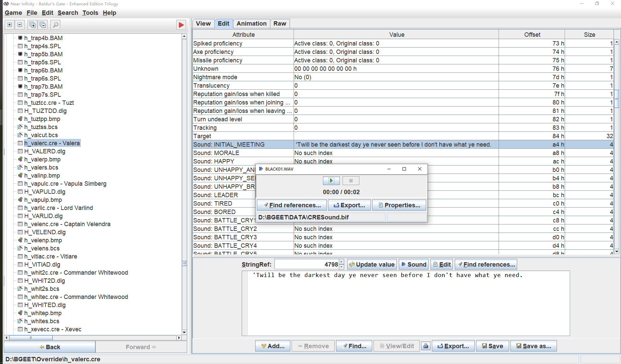This screenshot has width=621, height=364.
Task: Click bottom Export... button
Action: tap(453, 346)
